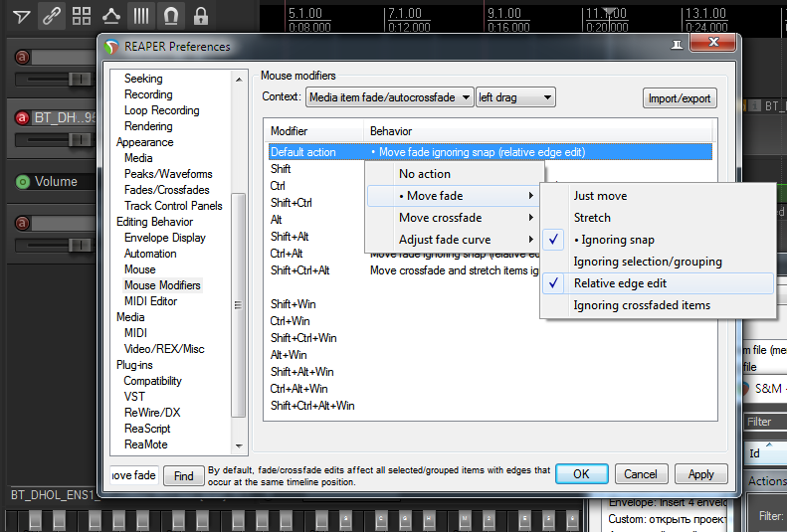Open the Video/REX/Misc preferences page

coord(164,349)
